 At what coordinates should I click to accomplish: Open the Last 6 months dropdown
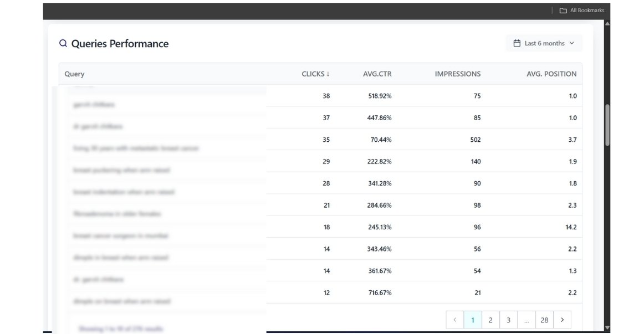click(544, 43)
